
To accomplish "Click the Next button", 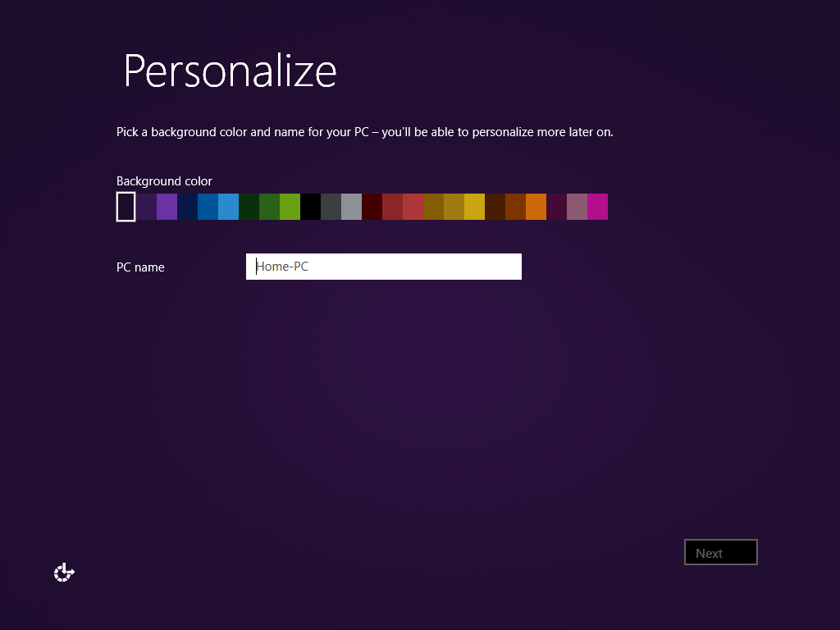I will 720,552.
